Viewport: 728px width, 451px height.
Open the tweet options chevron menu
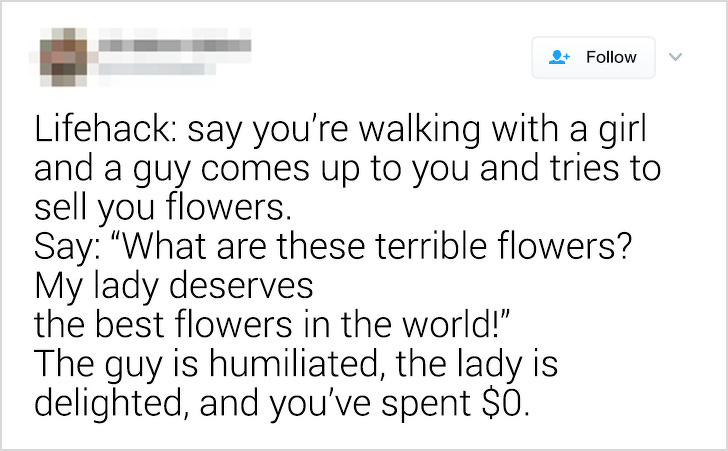pos(676,57)
